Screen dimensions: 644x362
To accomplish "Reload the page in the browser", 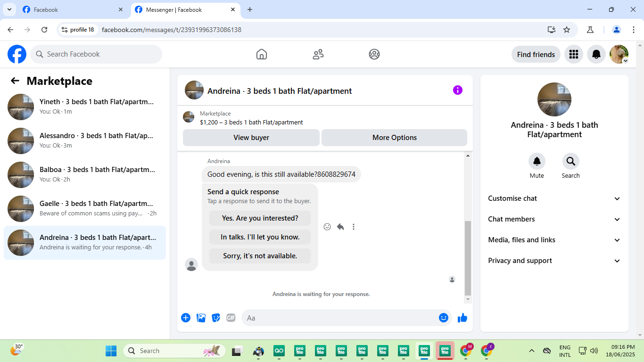I will coord(44,30).
